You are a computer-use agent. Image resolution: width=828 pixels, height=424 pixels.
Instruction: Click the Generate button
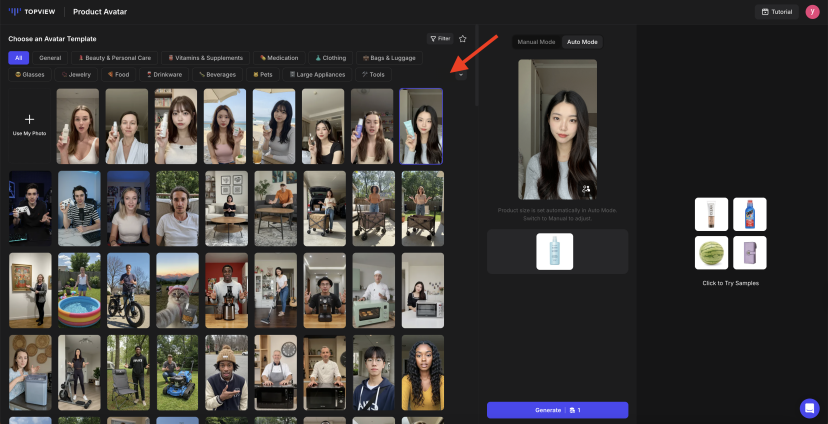(557, 410)
